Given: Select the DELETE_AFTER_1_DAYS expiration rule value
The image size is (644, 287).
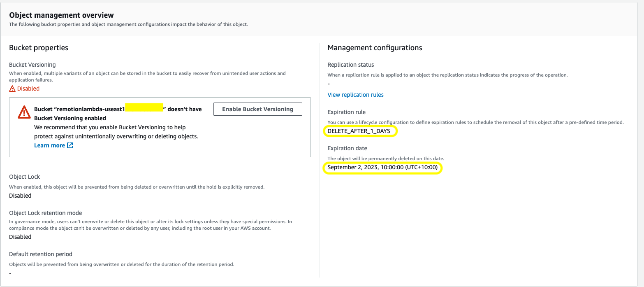Looking at the screenshot, I should [x=359, y=131].
